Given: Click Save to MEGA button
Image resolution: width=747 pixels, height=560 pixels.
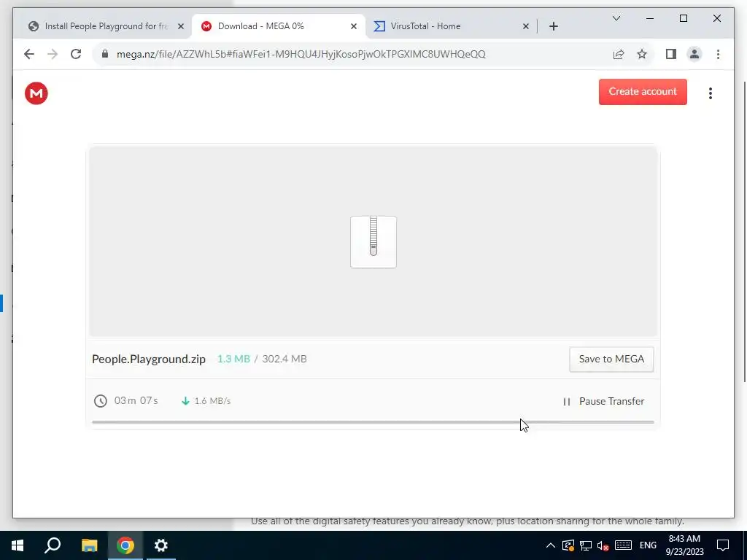Looking at the screenshot, I should click(611, 359).
